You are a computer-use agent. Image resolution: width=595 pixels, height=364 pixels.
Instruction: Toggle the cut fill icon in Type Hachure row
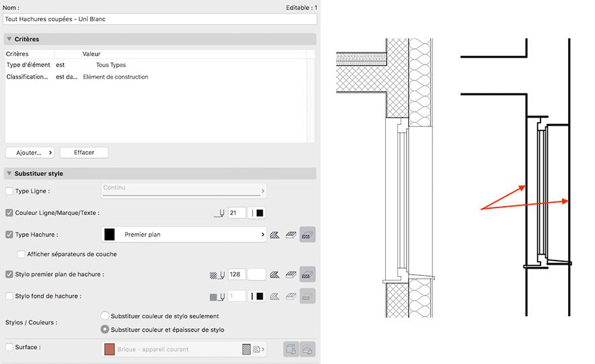point(307,234)
